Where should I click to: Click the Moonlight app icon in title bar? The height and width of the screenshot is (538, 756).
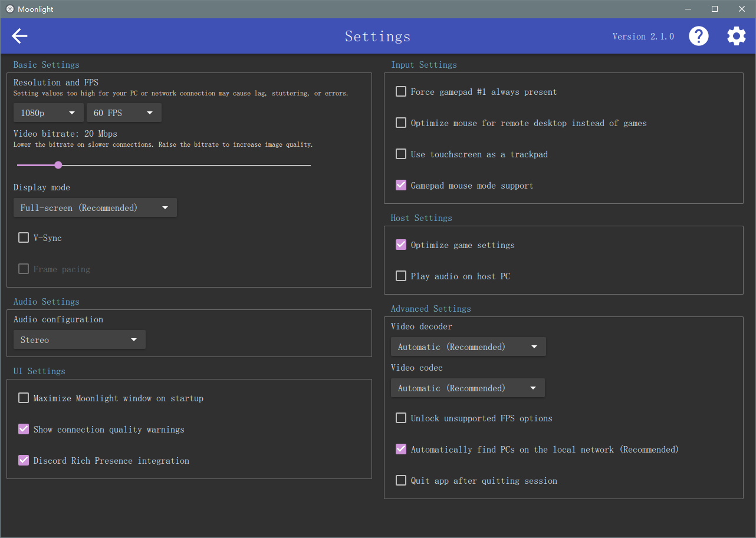[x=10, y=9]
